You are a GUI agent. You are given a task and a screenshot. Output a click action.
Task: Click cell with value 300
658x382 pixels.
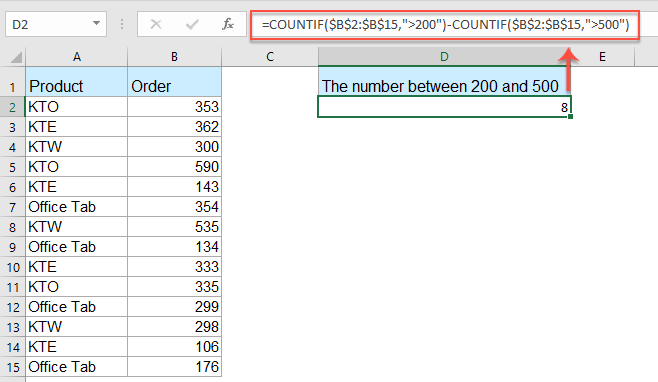coord(174,147)
